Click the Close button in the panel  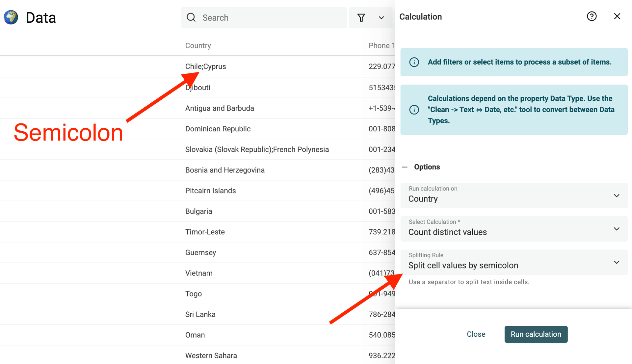(476, 334)
